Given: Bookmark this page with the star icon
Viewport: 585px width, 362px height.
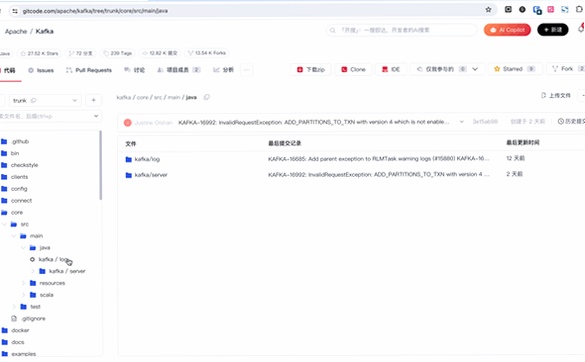Looking at the screenshot, I should pos(488,10).
